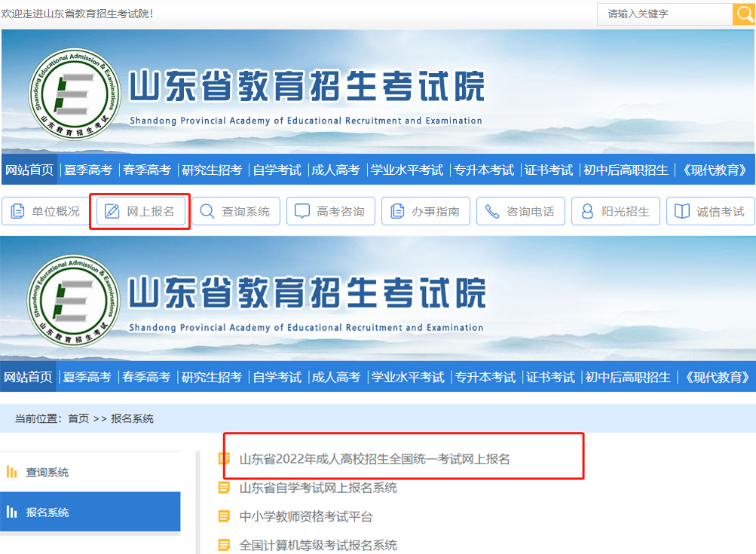Switch to 查询系统 in the left sidebar

(47, 473)
